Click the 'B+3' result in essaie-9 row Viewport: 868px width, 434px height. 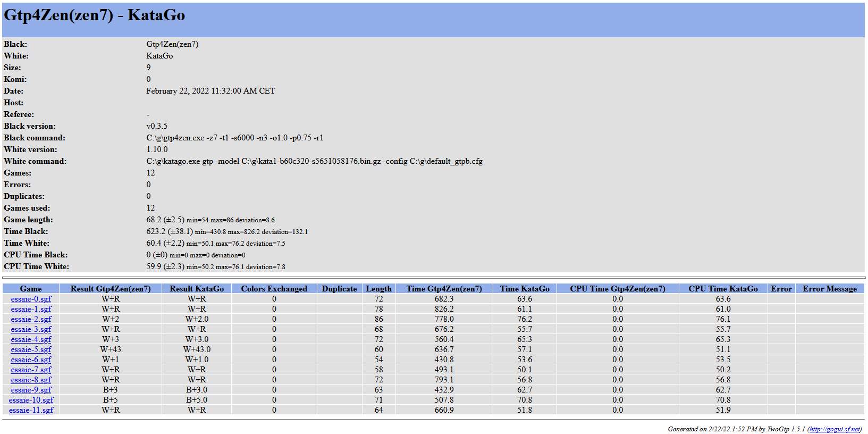[x=111, y=390]
